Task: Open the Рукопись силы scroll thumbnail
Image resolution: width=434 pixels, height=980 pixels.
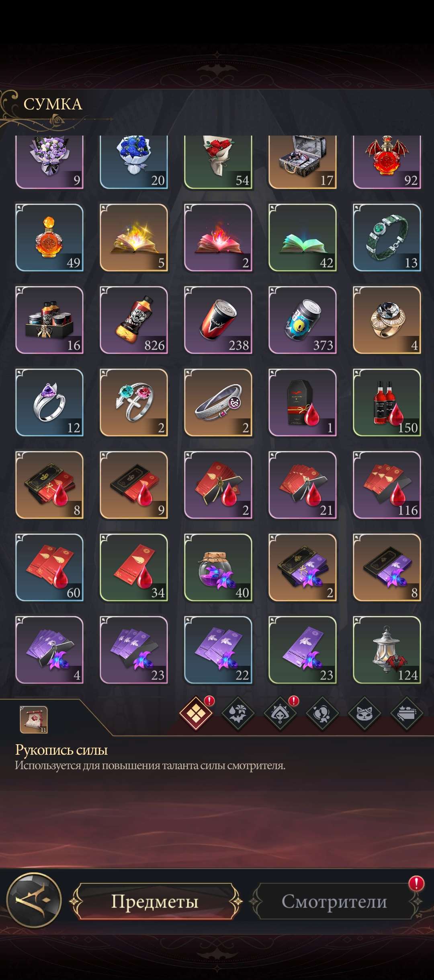Action: [x=34, y=719]
